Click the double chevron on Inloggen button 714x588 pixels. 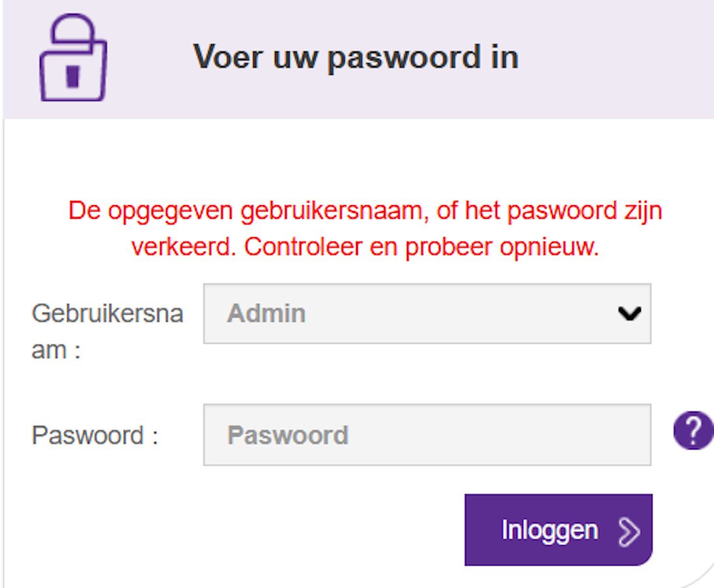coord(629,531)
